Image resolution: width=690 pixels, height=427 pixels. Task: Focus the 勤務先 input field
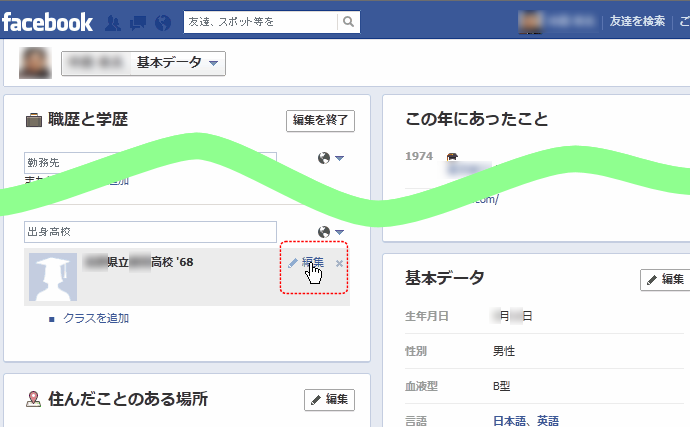[x=150, y=160]
